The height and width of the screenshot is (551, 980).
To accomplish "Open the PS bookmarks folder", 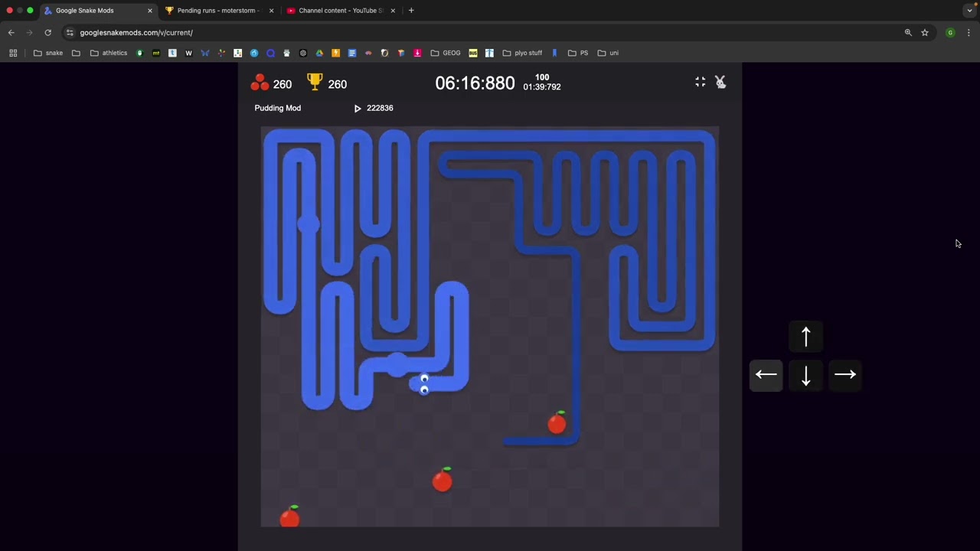I will tap(578, 53).
